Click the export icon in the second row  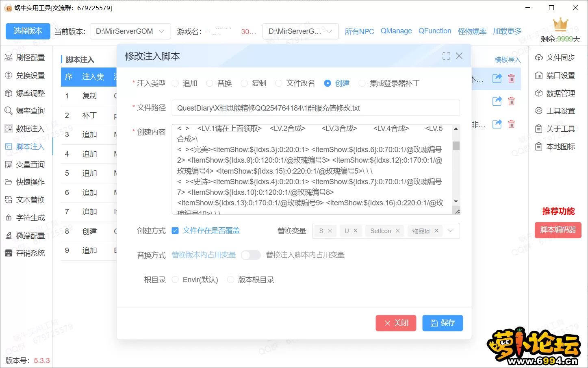point(497,101)
